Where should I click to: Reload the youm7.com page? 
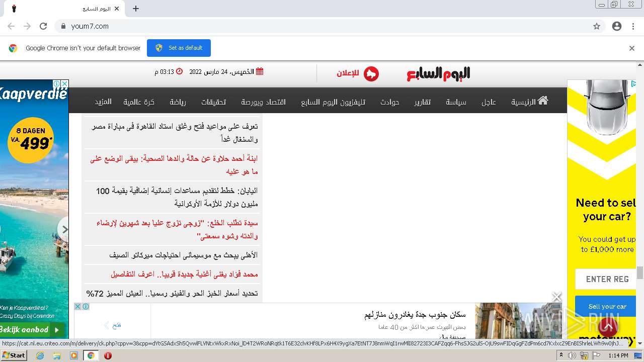tap(43, 26)
